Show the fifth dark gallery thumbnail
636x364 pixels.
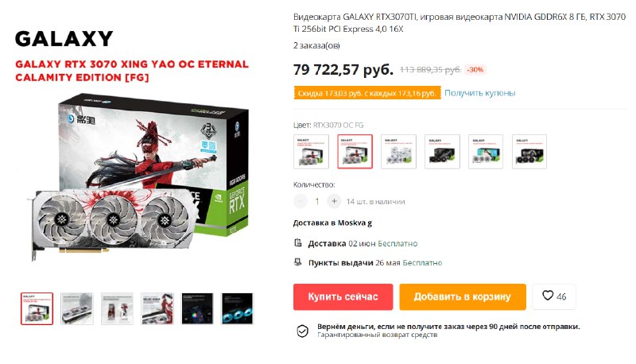pyautogui.click(x=197, y=308)
